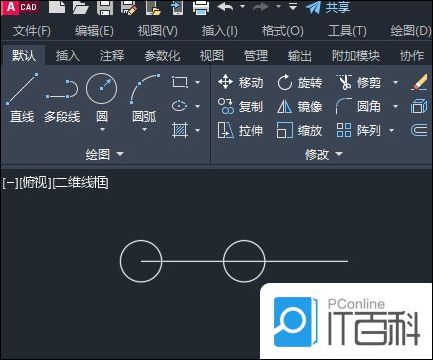The height and width of the screenshot is (360, 433).
Task: Use the Save As icon with pencil
Action: pos(129,7)
